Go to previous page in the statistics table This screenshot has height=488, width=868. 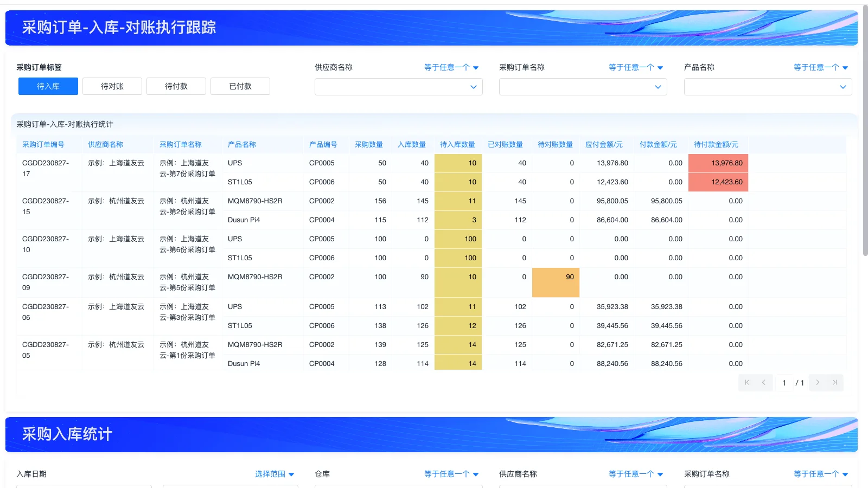click(x=765, y=382)
